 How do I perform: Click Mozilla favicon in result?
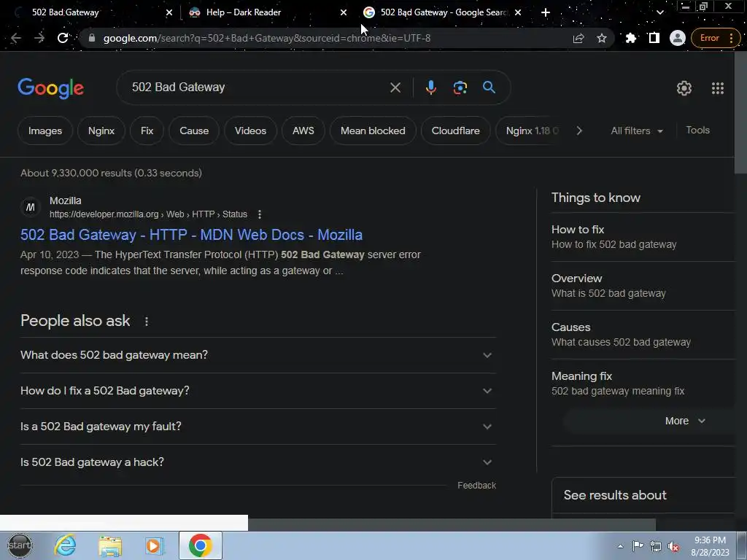(31, 207)
